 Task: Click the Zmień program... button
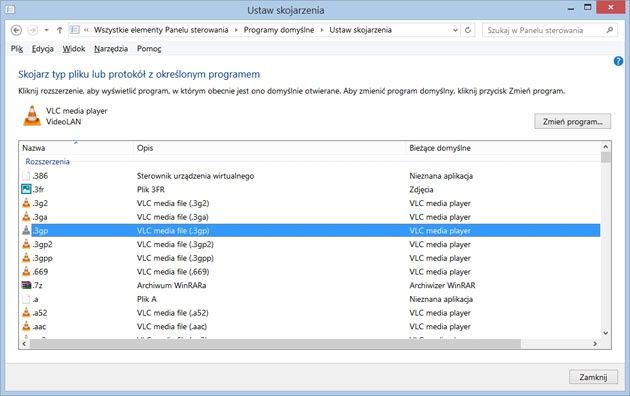(573, 121)
